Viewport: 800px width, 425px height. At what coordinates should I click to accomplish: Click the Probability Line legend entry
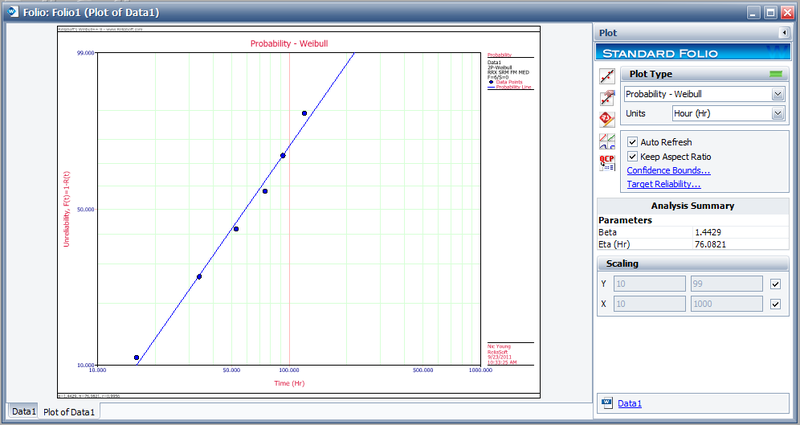(509, 87)
